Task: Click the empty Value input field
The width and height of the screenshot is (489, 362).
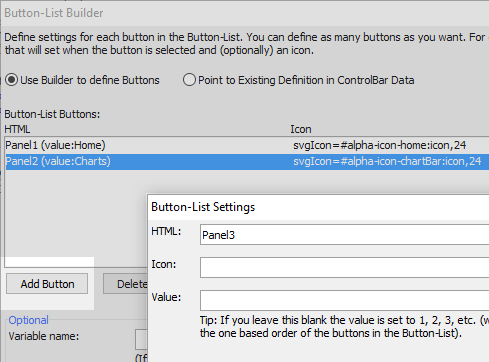Action: 344,300
